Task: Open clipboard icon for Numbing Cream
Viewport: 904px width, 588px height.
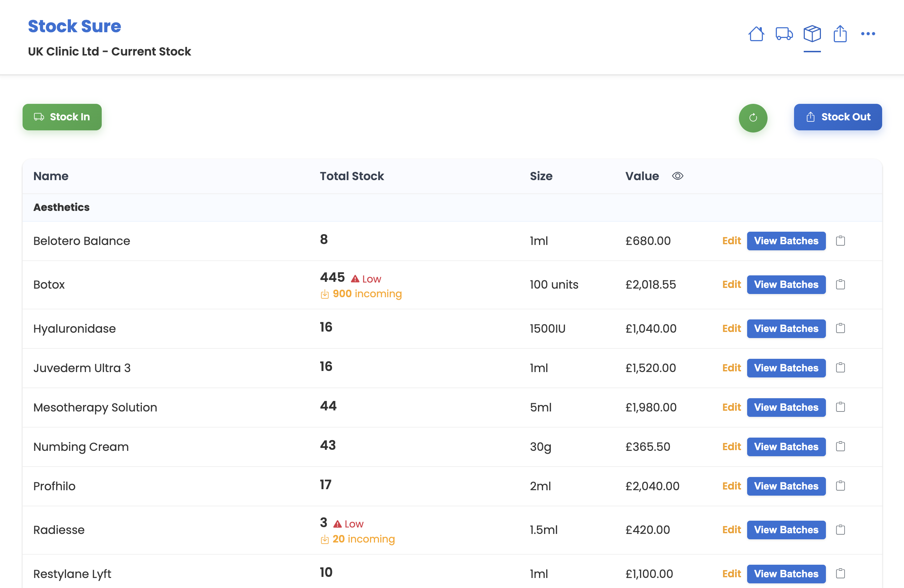Action: pos(840,447)
